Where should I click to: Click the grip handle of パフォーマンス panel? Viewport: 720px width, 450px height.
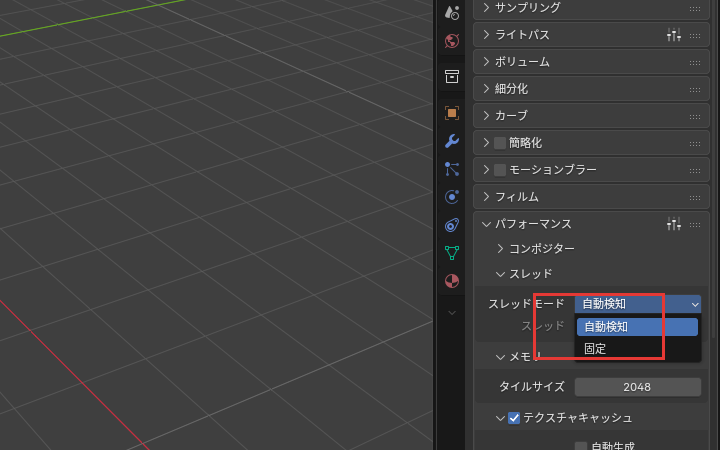pos(695,225)
